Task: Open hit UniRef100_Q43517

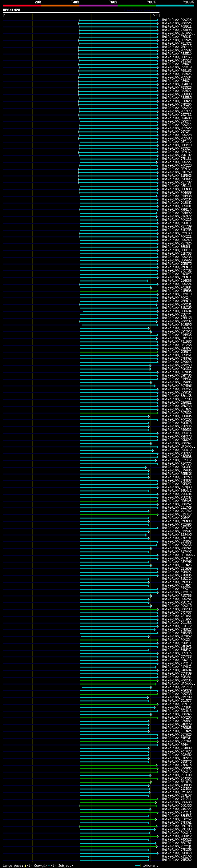Action: pyautogui.click(x=176, y=60)
